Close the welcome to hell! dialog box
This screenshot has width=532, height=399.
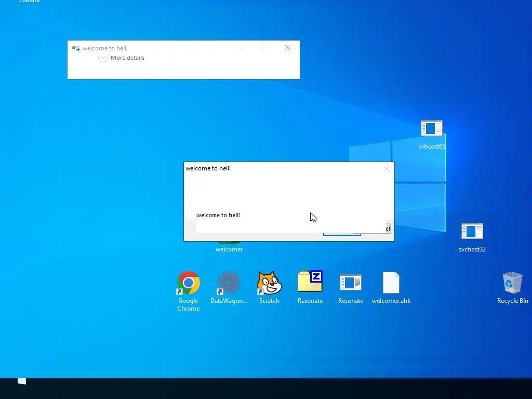[x=386, y=169]
